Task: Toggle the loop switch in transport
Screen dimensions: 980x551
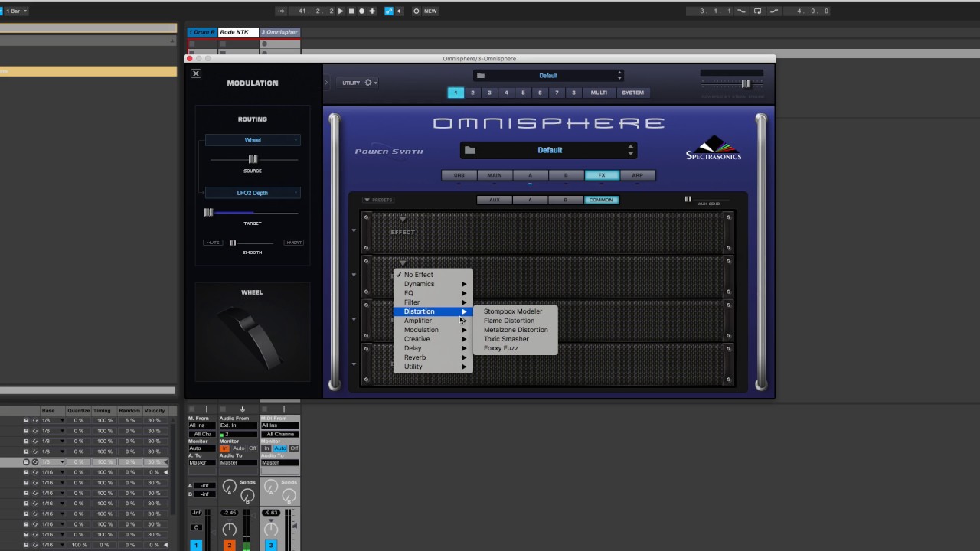Action: [757, 11]
